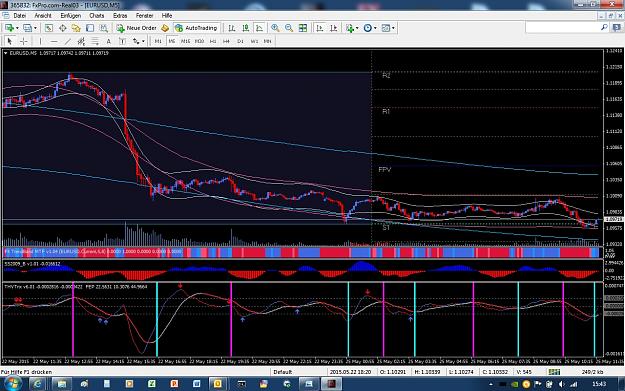Viewport: 625px width, 391px height.
Task: Expand the indicators dropdown arrow
Action: [357, 28]
